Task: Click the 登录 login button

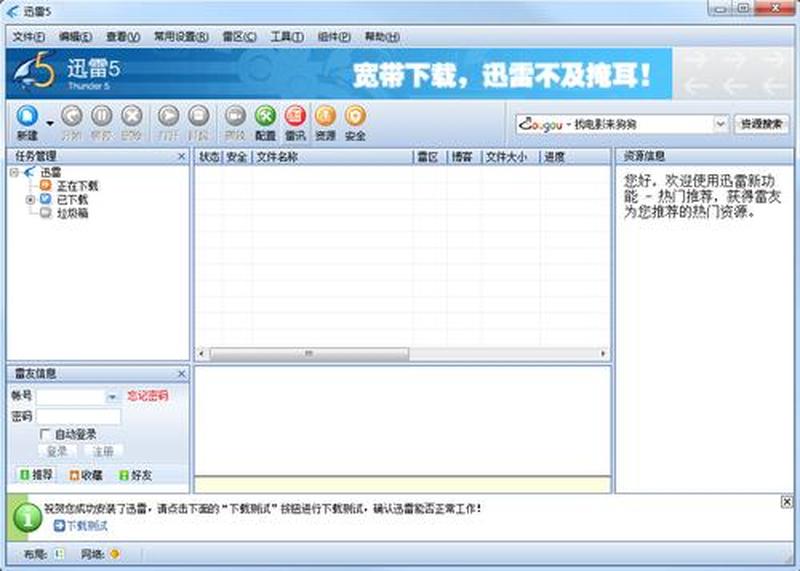Action: (x=57, y=451)
